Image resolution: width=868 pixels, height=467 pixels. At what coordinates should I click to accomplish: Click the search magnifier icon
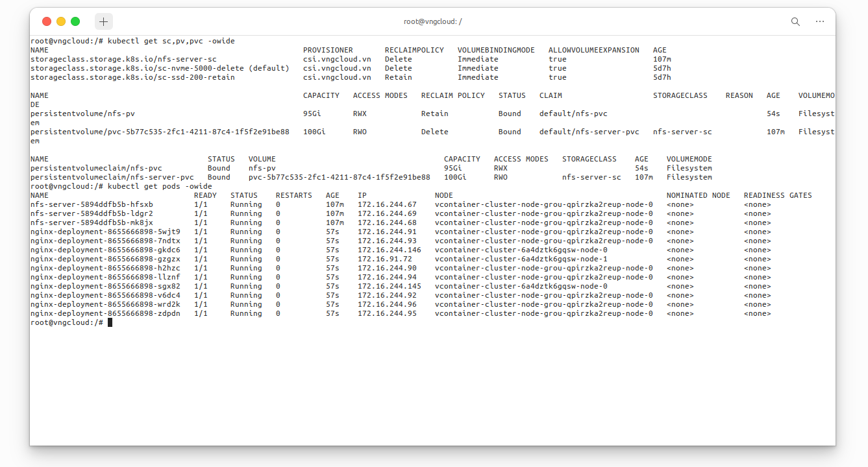[x=795, y=21]
